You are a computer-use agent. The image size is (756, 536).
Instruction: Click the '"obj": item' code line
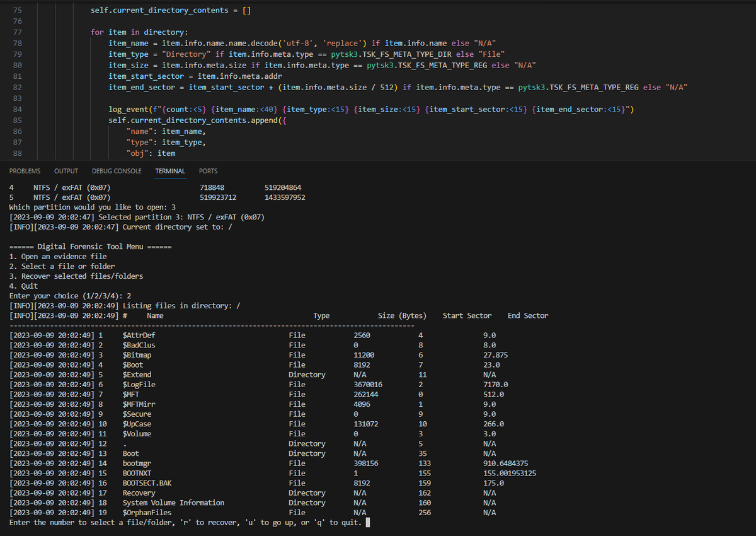click(151, 153)
